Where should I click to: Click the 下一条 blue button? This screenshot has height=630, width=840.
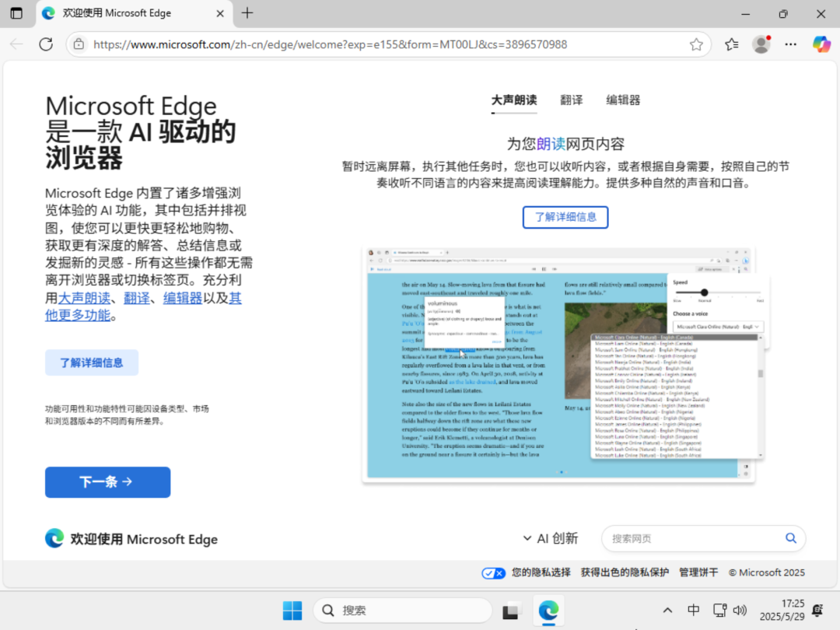[107, 482]
